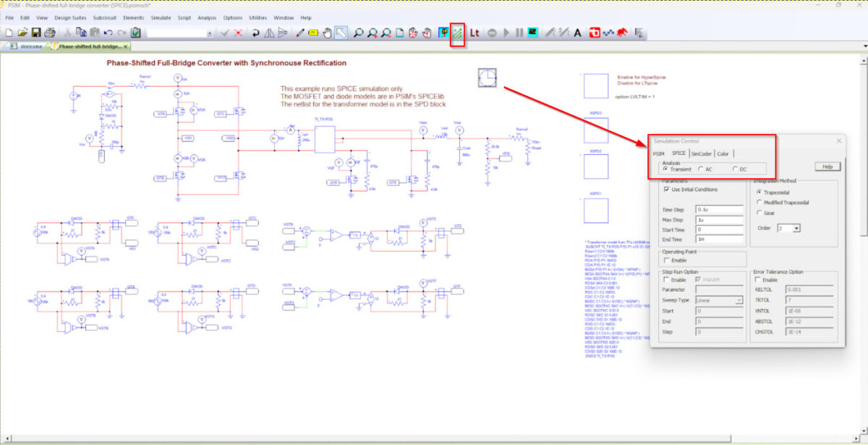Screen dimensions: 868x445
Task: Choose the Gear integration method
Action: tap(759, 213)
